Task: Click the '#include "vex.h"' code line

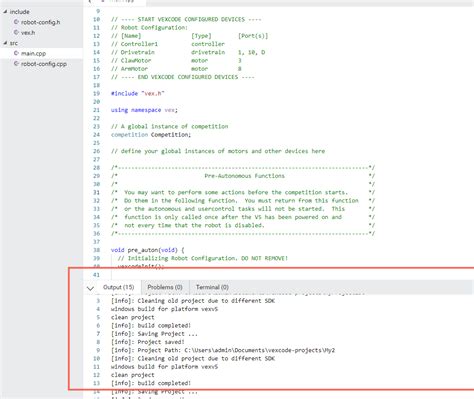Action: pos(138,94)
